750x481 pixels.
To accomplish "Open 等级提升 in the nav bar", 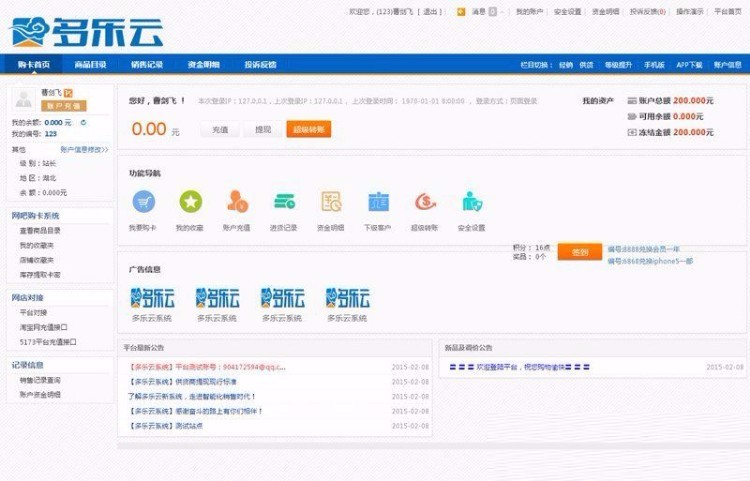I will (618, 65).
